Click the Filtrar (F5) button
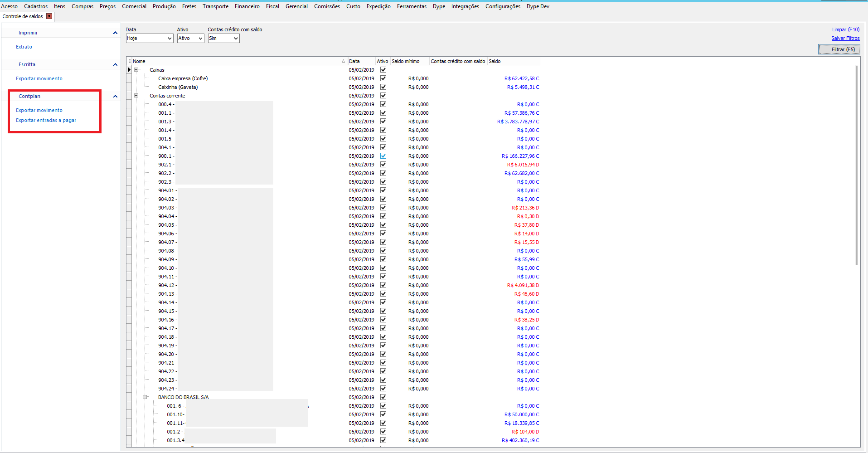The width and height of the screenshot is (868, 453). point(839,49)
